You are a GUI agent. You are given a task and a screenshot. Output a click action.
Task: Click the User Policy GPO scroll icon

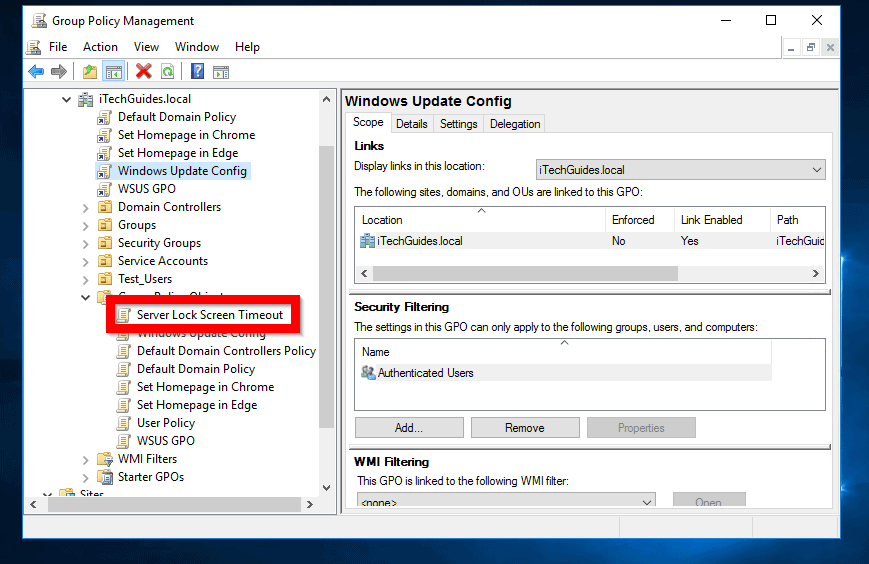[124, 423]
